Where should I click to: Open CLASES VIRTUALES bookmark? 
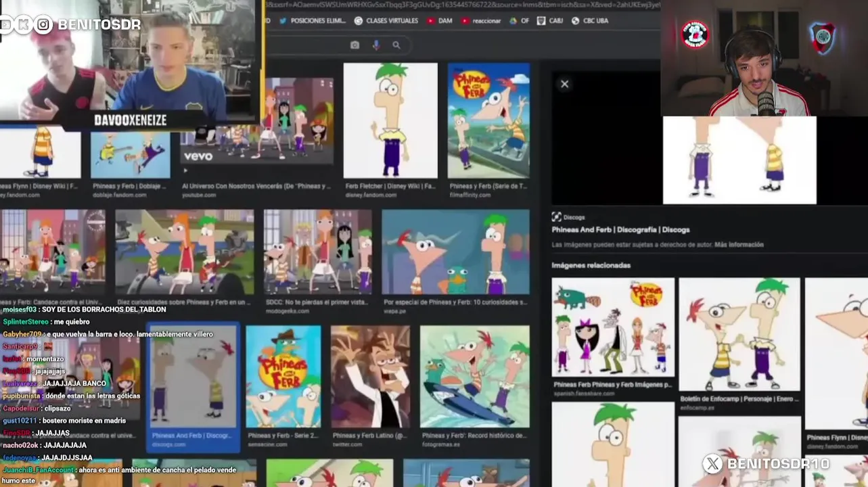tap(386, 21)
